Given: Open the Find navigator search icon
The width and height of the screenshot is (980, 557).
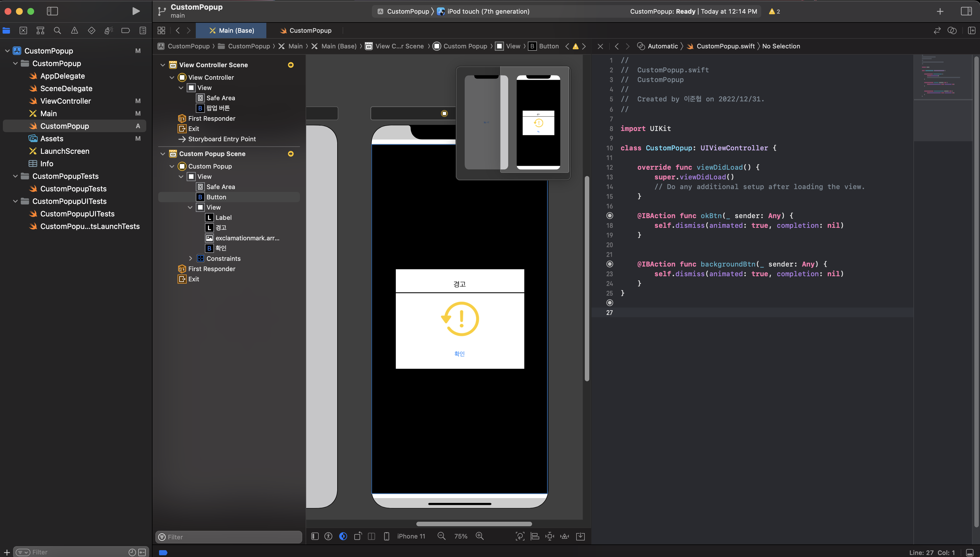Looking at the screenshot, I should (x=57, y=30).
